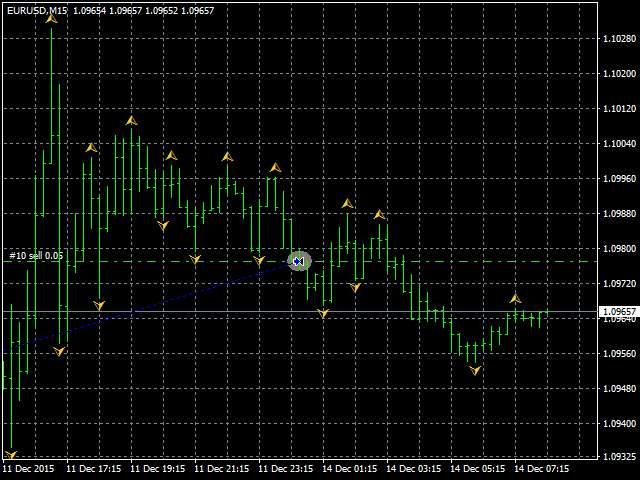Viewport: 640px width, 480px height.
Task: Click the blue dotted trade trend line
Action: (x=150, y=306)
